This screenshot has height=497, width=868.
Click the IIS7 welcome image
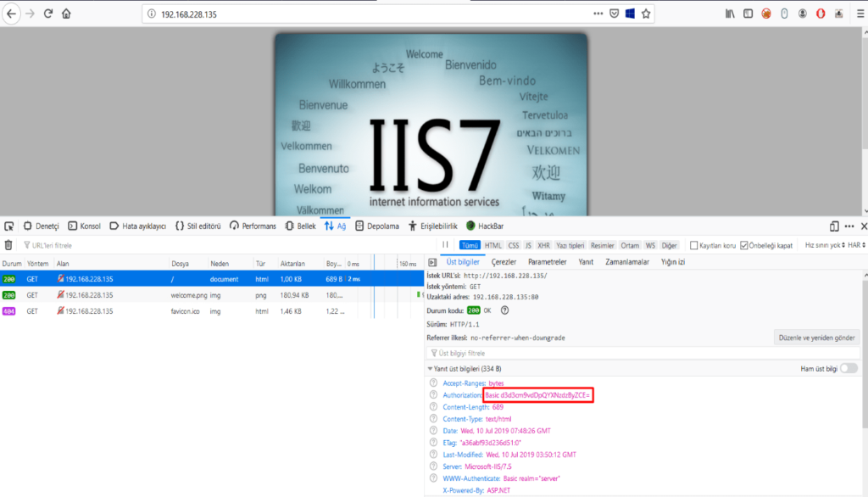tap(431, 124)
